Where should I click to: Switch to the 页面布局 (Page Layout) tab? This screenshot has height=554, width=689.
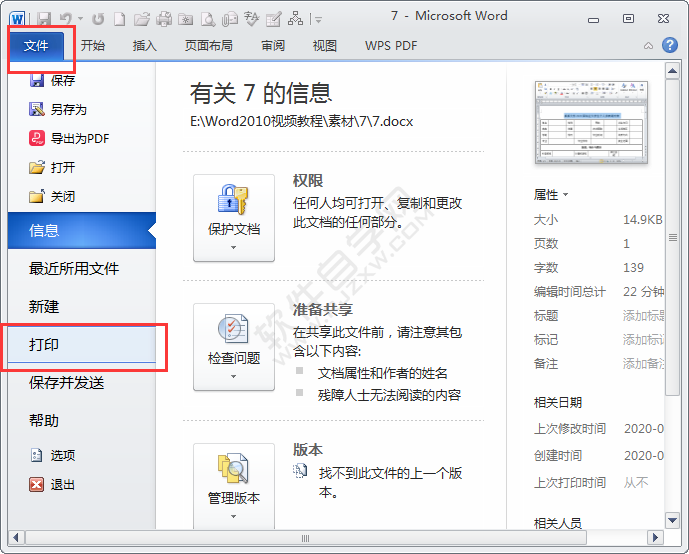click(x=209, y=46)
